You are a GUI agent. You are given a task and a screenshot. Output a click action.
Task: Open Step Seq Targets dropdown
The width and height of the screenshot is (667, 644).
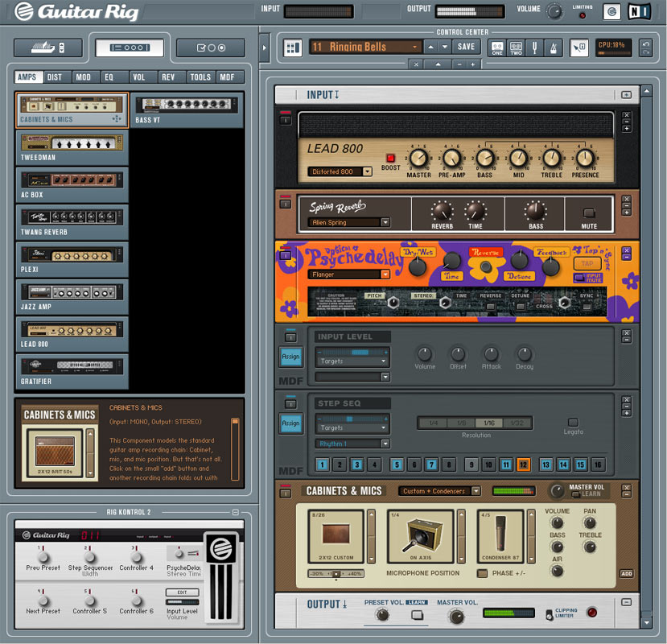point(352,427)
